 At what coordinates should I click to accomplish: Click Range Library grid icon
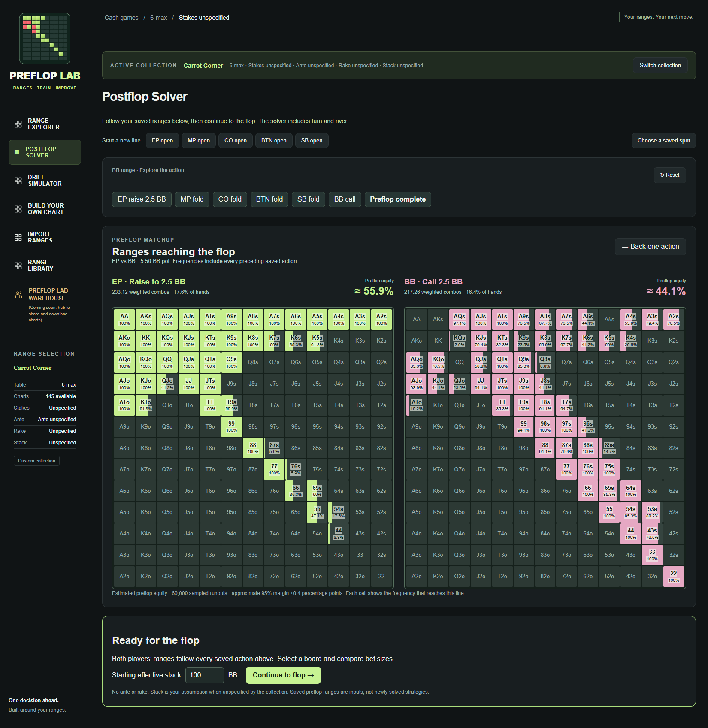pyautogui.click(x=18, y=266)
